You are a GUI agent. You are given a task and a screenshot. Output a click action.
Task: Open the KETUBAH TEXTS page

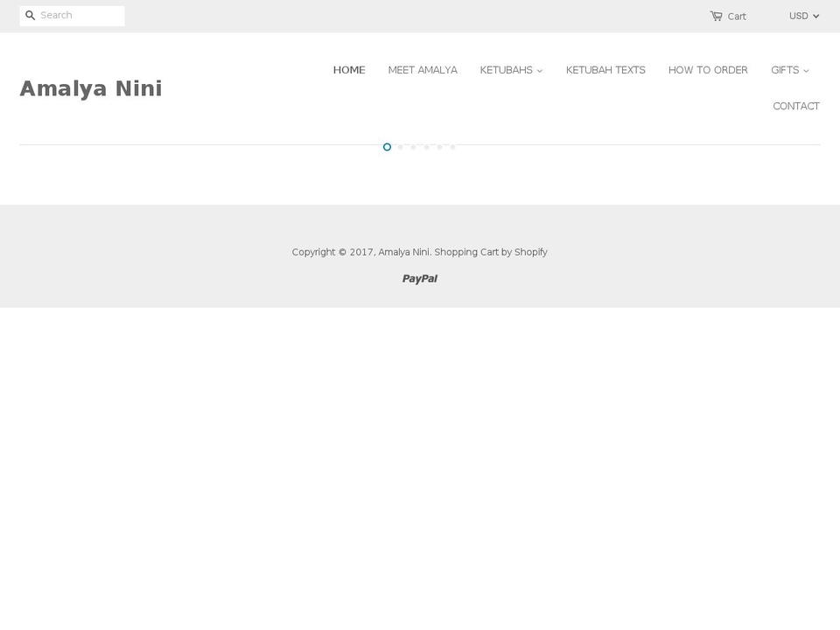click(605, 70)
